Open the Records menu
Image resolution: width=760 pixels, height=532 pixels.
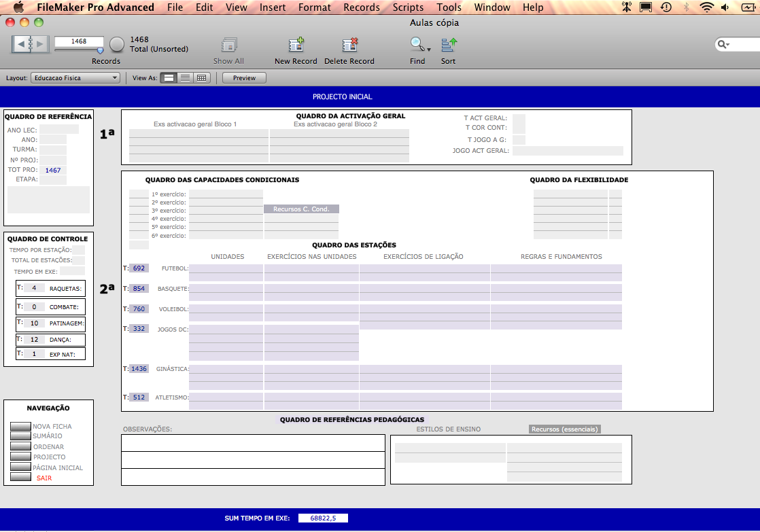(x=361, y=7)
